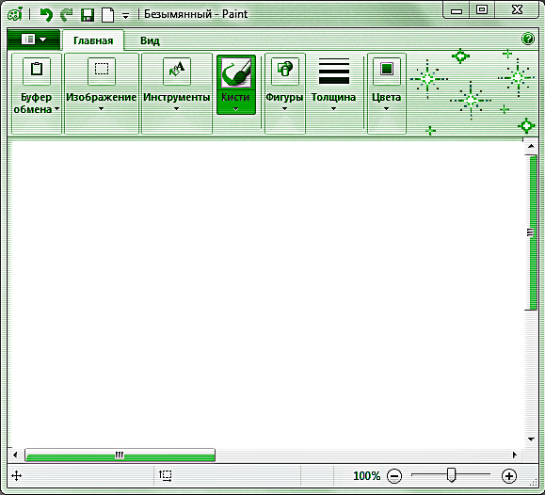This screenshot has height=495, width=545.
Task: Open the Буфер обмена clipboard icon
Action: (x=36, y=71)
